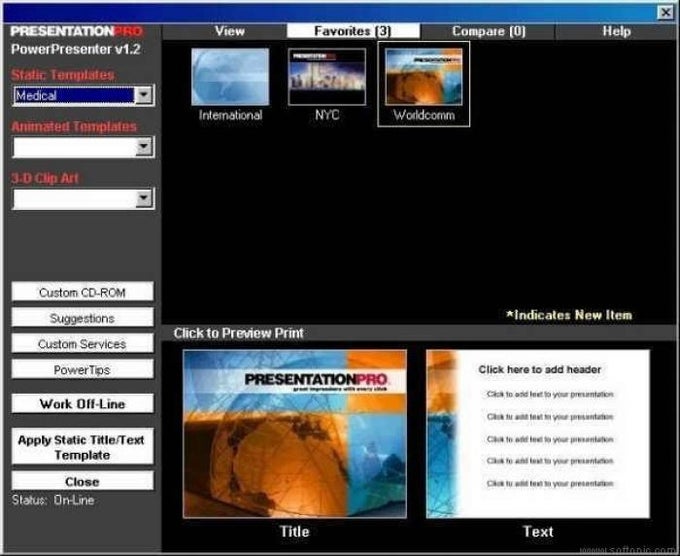The image size is (680, 556).
Task: Click the 'NYC' caption text
Action: click(327, 115)
